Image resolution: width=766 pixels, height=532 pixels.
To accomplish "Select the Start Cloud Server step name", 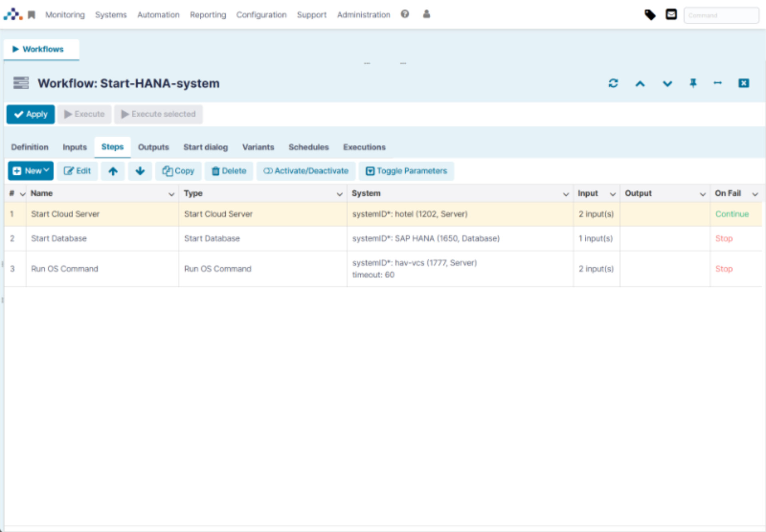I will pyautogui.click(x=65, y=214).
